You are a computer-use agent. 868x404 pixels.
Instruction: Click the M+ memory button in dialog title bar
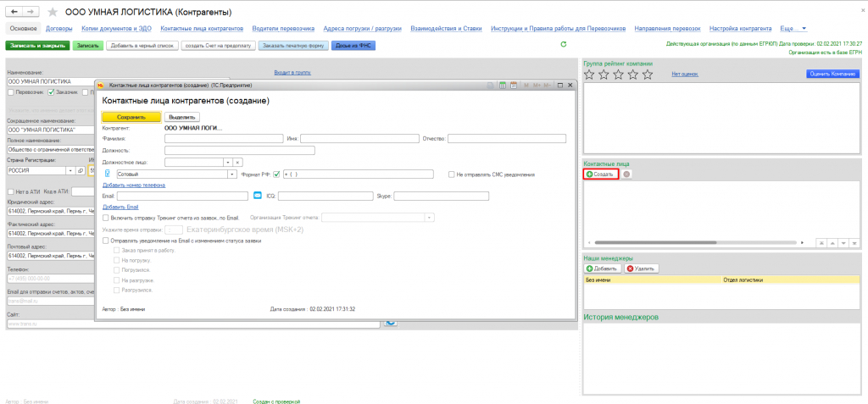pyautogui.click(x=536, y=86)
